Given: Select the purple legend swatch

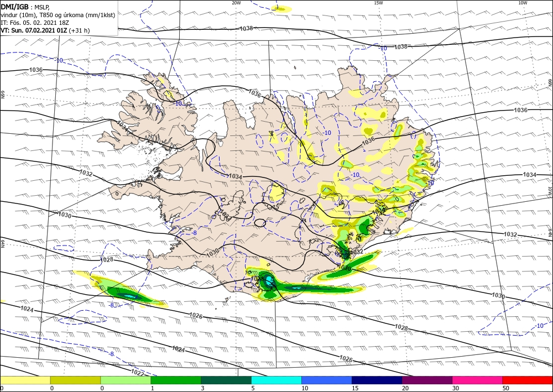Looking at the screenshot, I should coord(427,380).
